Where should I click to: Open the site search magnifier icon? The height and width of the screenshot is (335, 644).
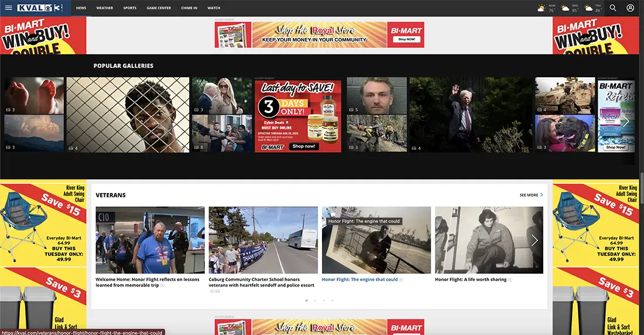click(x=613, y=8)
